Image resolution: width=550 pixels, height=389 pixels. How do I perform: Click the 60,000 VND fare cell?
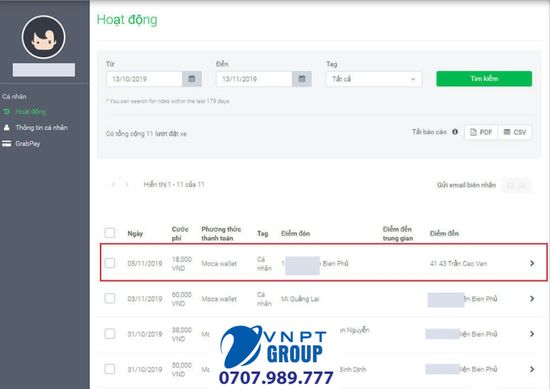[x=182, y=299]
